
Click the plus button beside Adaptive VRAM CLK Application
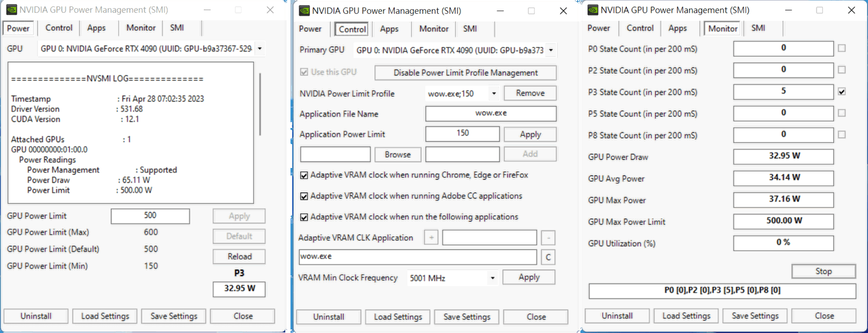click(431, 237)
